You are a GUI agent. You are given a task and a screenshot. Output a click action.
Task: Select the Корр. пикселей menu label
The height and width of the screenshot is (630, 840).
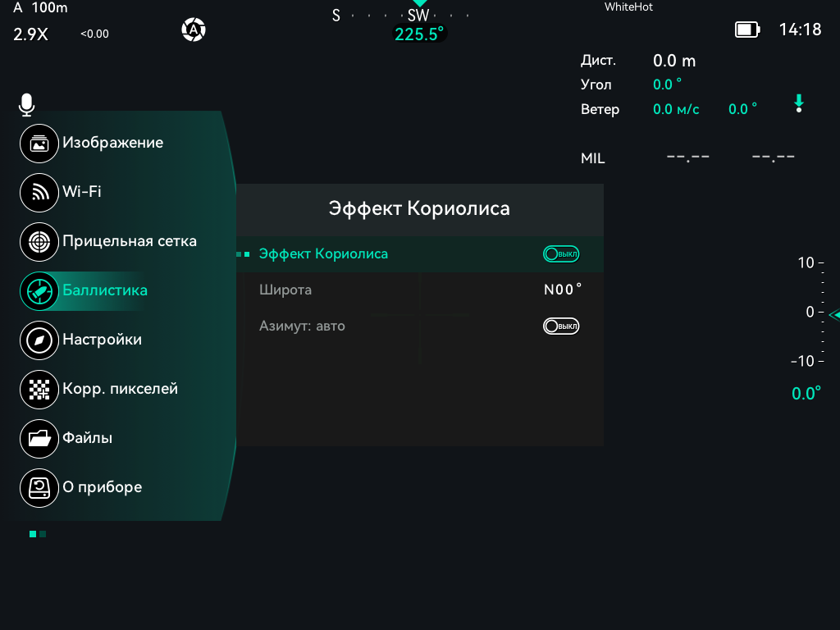click(x=120, y=388)
